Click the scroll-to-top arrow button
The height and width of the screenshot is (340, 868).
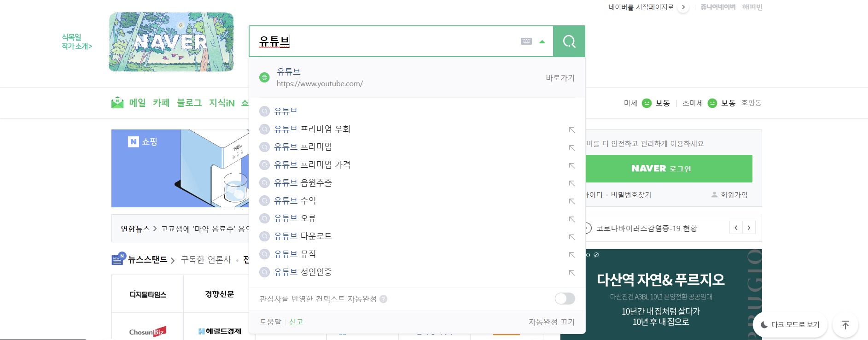pos(845,325)
